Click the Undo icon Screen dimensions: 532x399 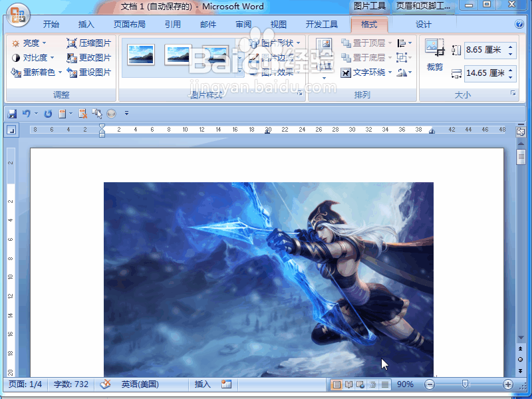[26, 114]
